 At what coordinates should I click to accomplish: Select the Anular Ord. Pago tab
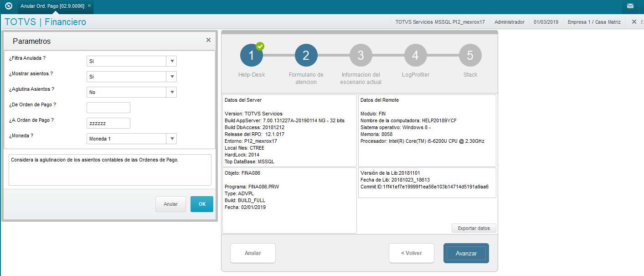(x=52, y=6)
